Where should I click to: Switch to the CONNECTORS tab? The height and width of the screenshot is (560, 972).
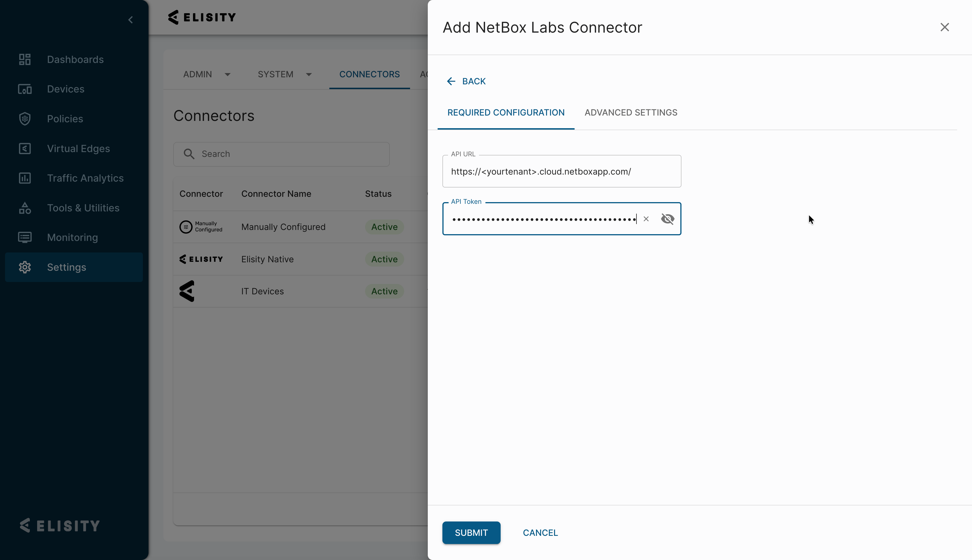369,74
